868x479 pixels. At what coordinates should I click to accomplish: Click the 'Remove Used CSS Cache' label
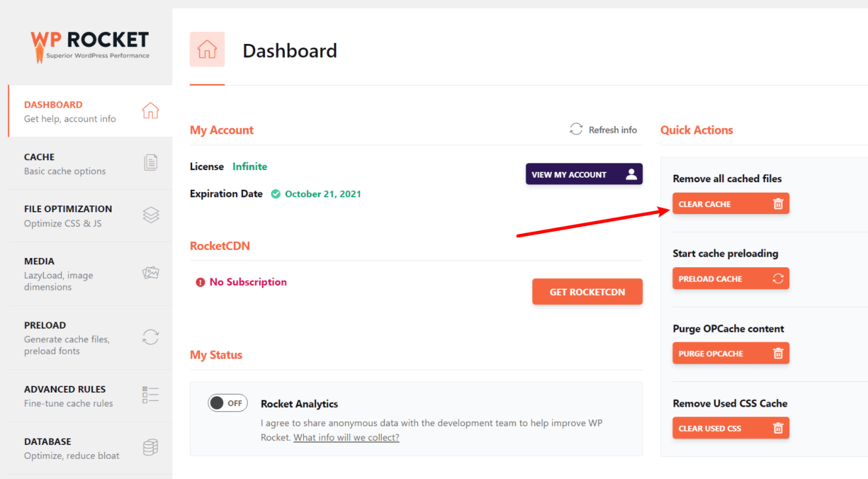730,403
